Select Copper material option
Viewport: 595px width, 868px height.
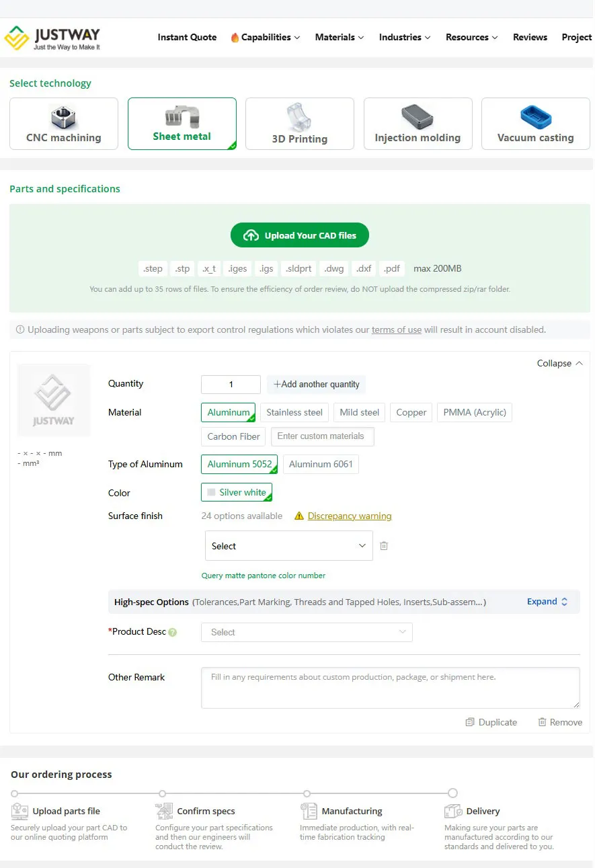pos(411,412)
